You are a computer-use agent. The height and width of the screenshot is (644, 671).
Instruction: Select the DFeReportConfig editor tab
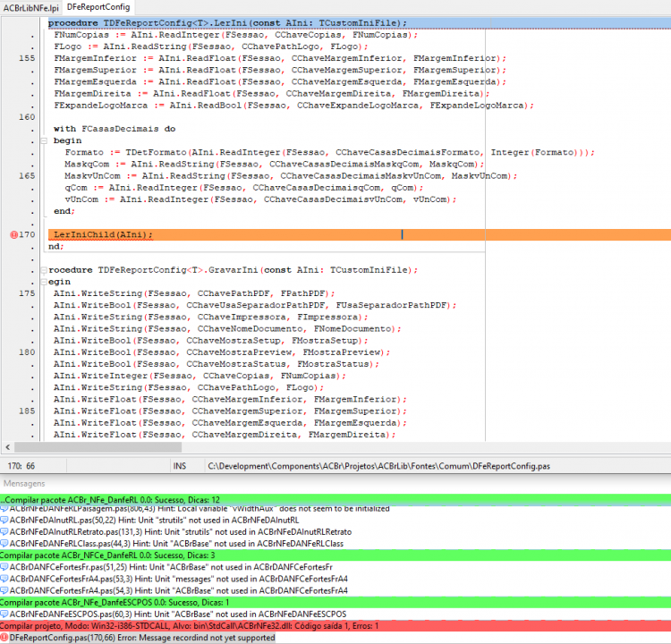pos(98,7)
